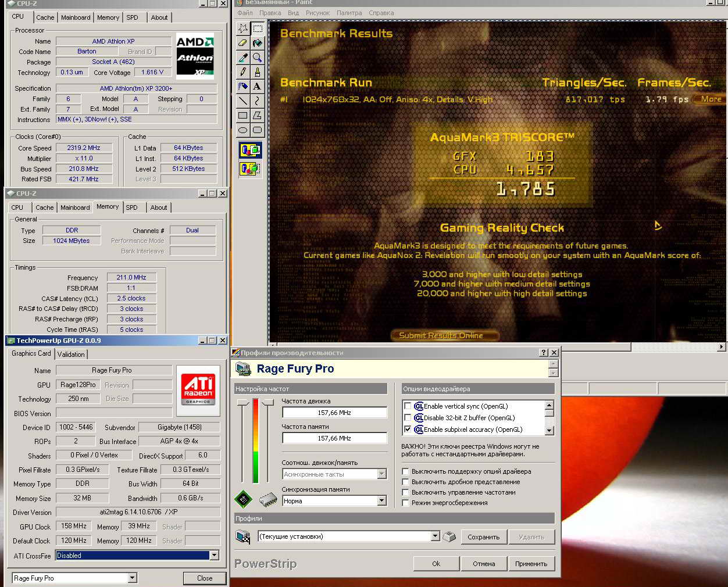728x587 pixels.
Task: Click Применить button in PowerStrip
Action: (x=531, y=564)
